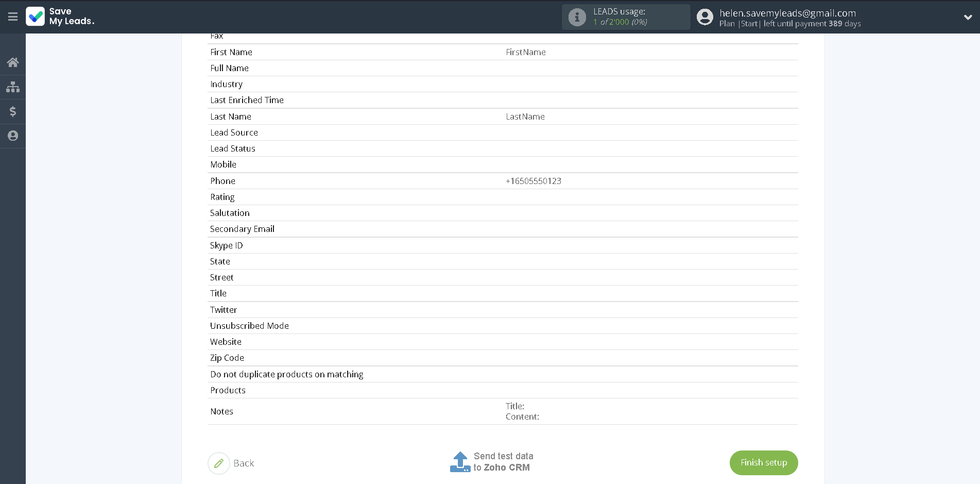Select the Full Name row

click(x=503, y=68)
